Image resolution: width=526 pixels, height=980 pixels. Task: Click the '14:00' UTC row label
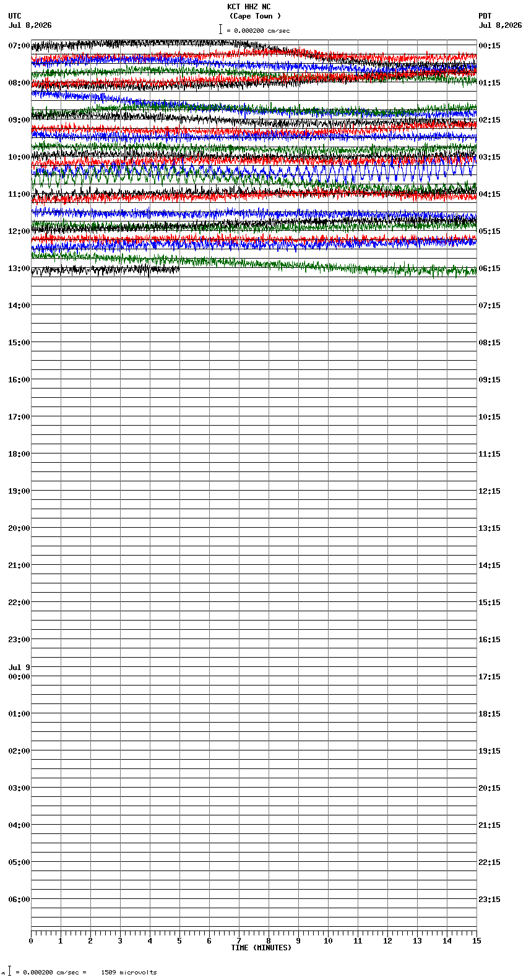tap(19, 306)
